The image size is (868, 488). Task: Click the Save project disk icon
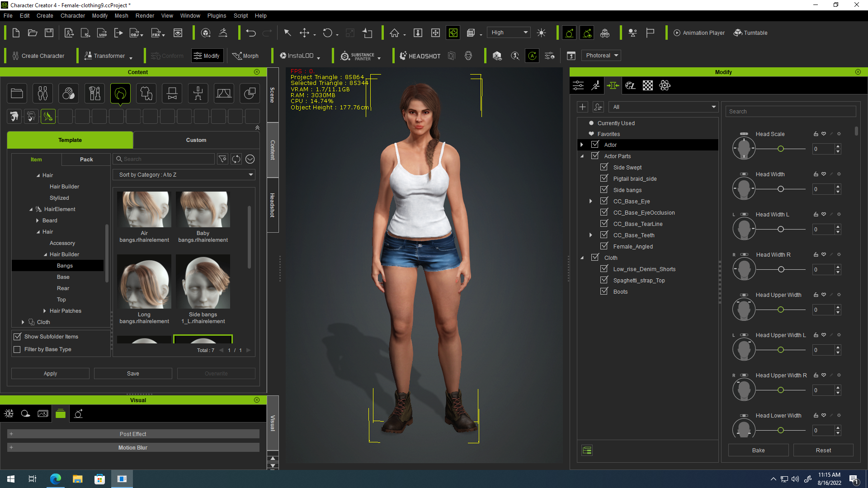tap(49, 33)
